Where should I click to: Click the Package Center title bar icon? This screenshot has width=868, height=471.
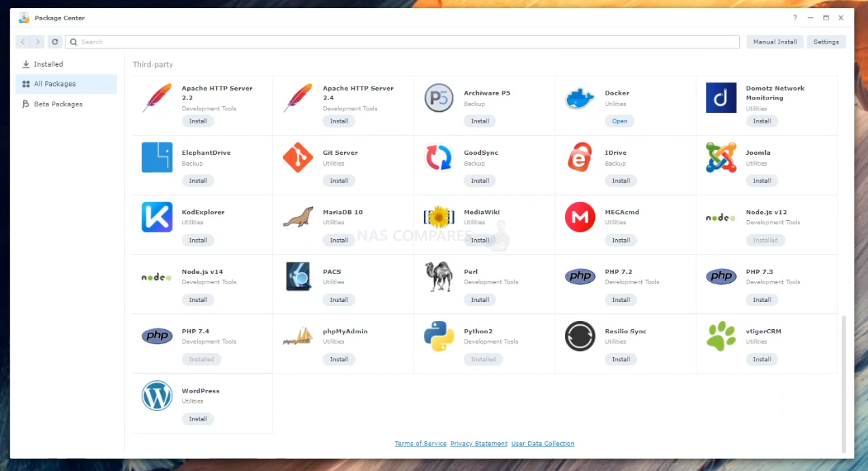point(24,18)
